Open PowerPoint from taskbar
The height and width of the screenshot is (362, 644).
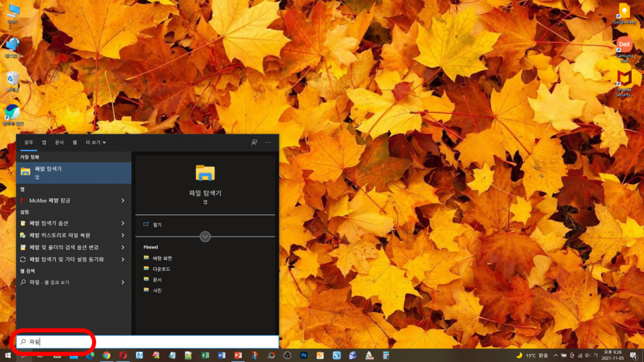238,355
